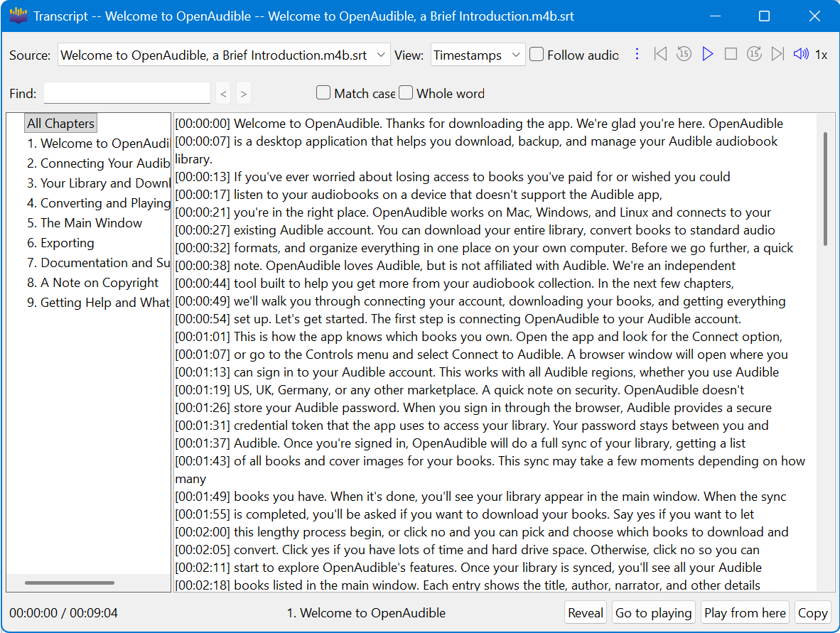Start audio playback
This screenshot has height=633, width=840.
pyautogui.click(x=708, y=54)
